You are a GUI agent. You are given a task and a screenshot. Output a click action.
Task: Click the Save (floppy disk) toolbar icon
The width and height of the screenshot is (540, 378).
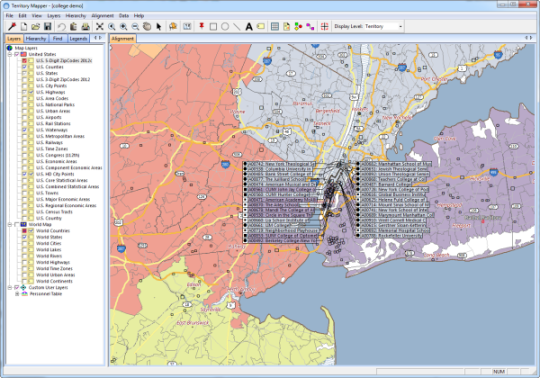point(48,27)
